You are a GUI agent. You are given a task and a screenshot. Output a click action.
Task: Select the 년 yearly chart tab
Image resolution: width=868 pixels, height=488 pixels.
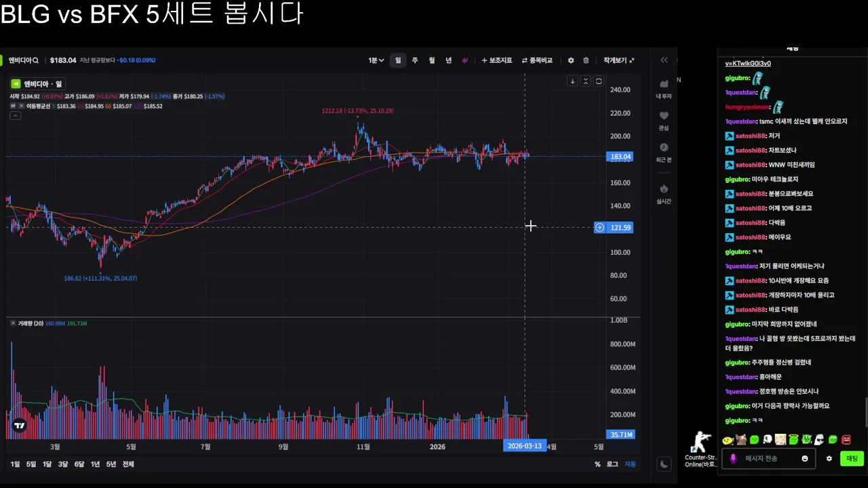[448, 60]
